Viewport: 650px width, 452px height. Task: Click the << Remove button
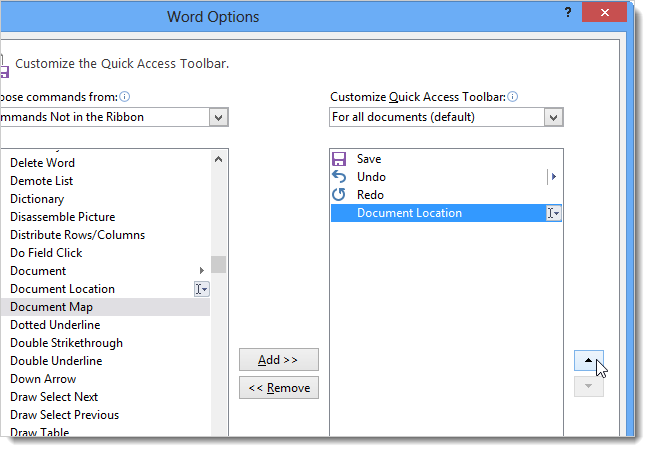(x=279, y=387)
